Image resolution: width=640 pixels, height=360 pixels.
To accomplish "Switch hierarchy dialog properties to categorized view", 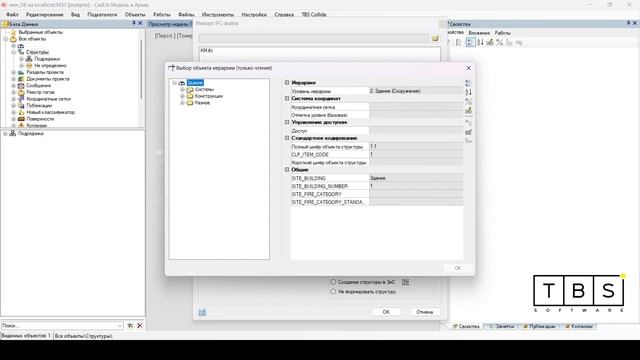I will click(468, 83).
